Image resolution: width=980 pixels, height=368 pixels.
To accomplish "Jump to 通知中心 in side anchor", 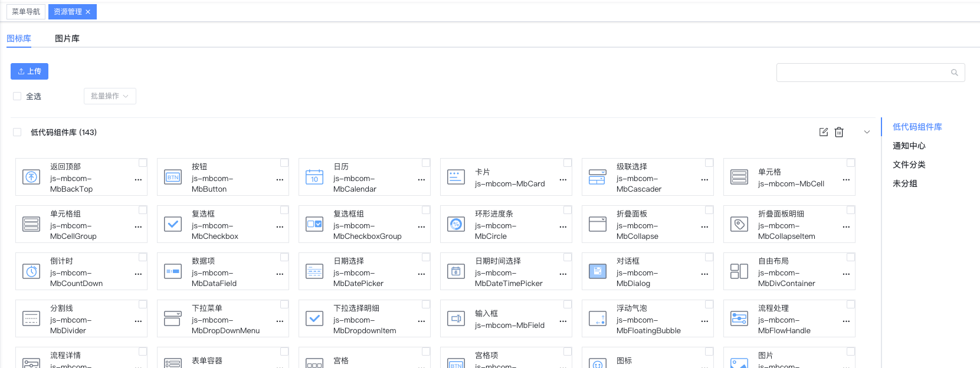I will coord(909,146).
